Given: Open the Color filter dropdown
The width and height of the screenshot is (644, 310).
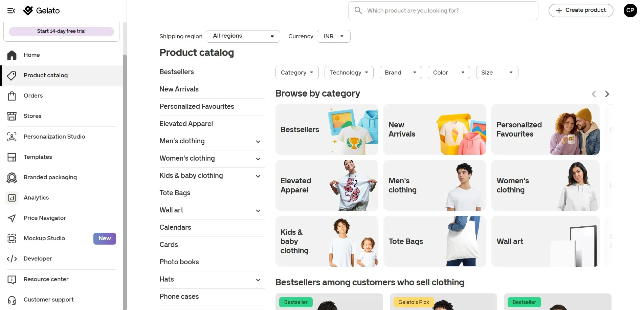Looking at the screenshot, I should [x=448, y=73].
